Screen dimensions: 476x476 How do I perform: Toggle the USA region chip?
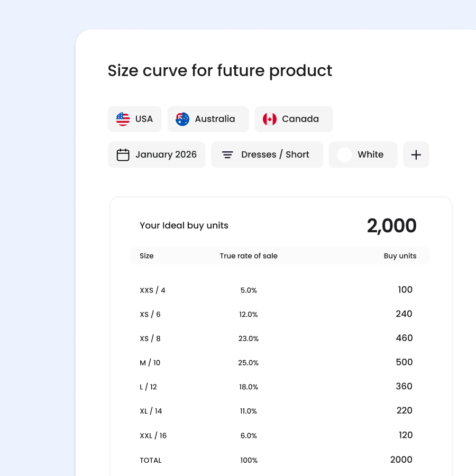tap(135, 119)
